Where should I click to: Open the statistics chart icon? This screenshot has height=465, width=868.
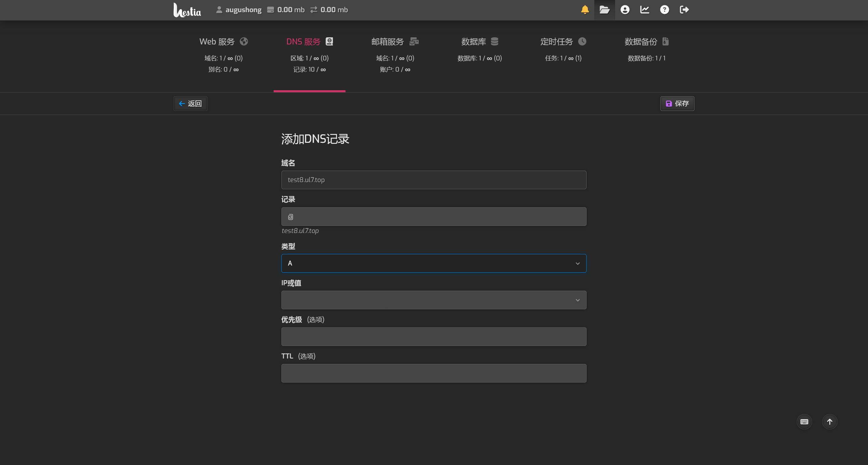645,9
